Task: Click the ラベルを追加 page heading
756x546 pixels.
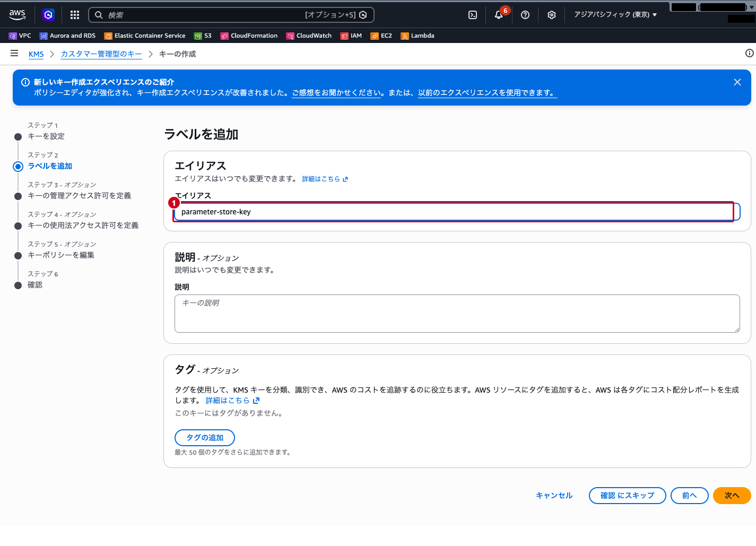Action: click(201, 134)
